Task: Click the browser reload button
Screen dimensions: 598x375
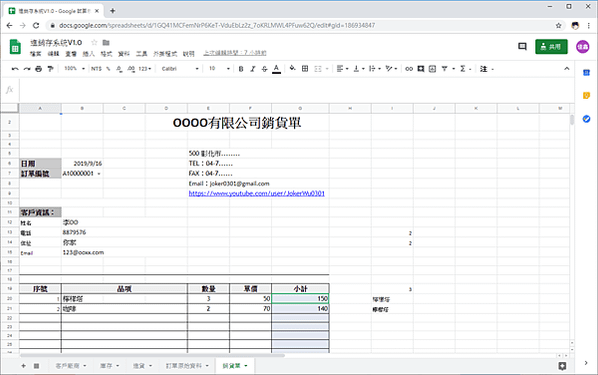Action: pyautogui.click(x=36, y=26)
